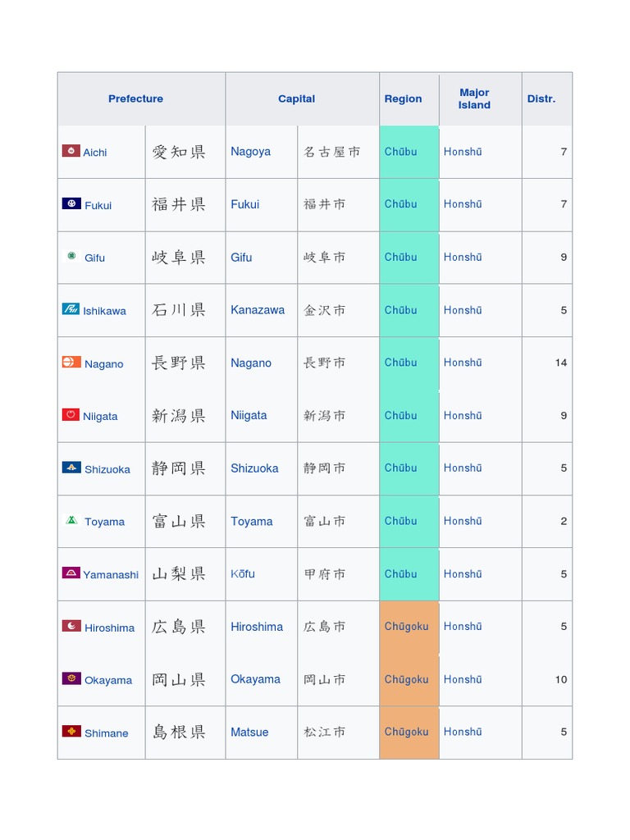Image resolution: width=630 pixels, height=840 pixels.
Task: Open the Nagoya capital link
Action: [x=250, y=152]
